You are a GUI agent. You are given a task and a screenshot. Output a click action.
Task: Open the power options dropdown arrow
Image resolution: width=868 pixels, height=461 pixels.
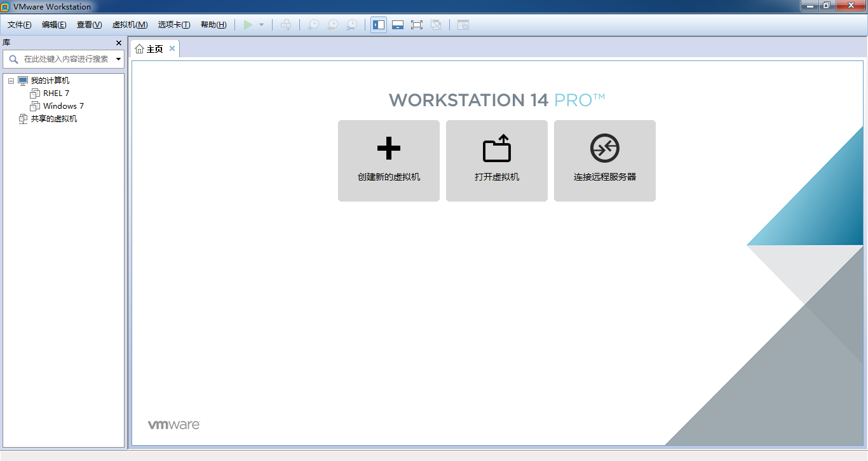pos(261,25)
